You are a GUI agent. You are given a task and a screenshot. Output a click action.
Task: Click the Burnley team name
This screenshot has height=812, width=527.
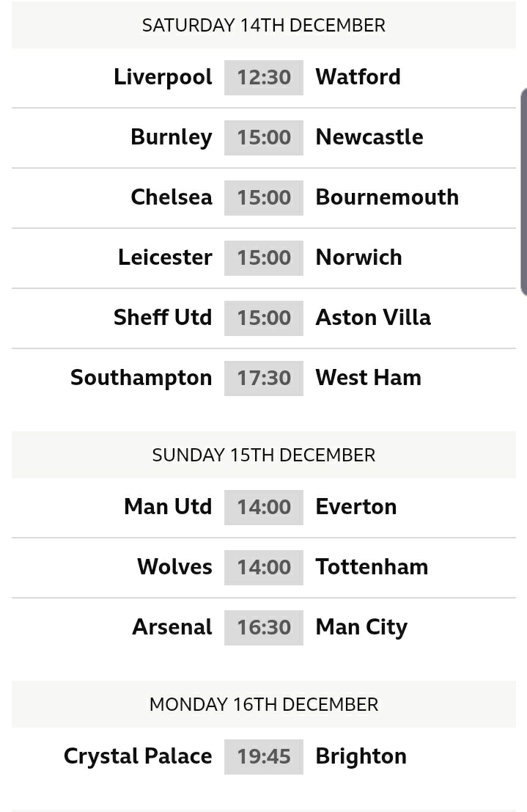172,137
